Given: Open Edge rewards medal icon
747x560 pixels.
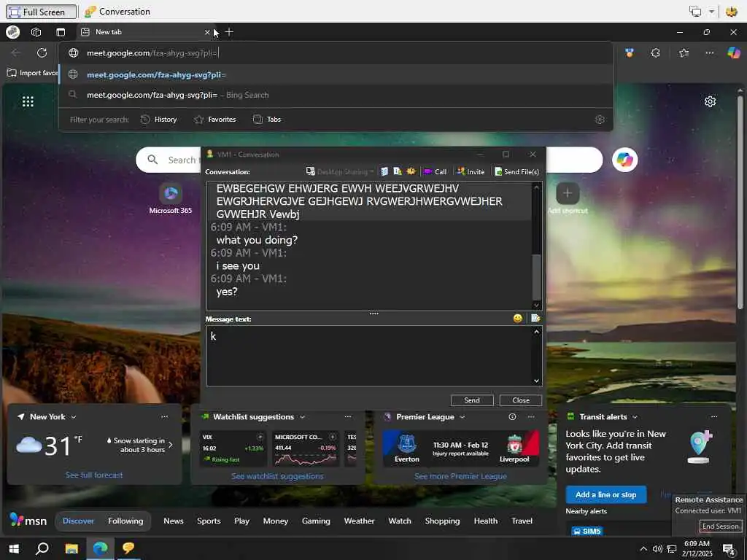Looking at the screenshot, I should click(630, 52).
